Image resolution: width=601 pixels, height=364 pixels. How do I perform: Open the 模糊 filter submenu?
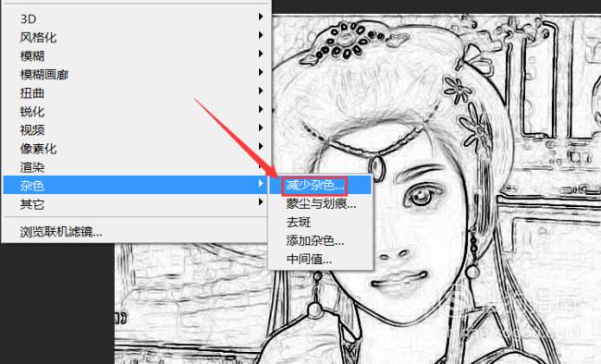click(135, 55)
